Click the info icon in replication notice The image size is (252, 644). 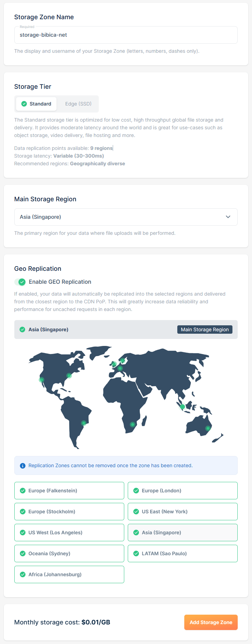click(x=23, y=466)
